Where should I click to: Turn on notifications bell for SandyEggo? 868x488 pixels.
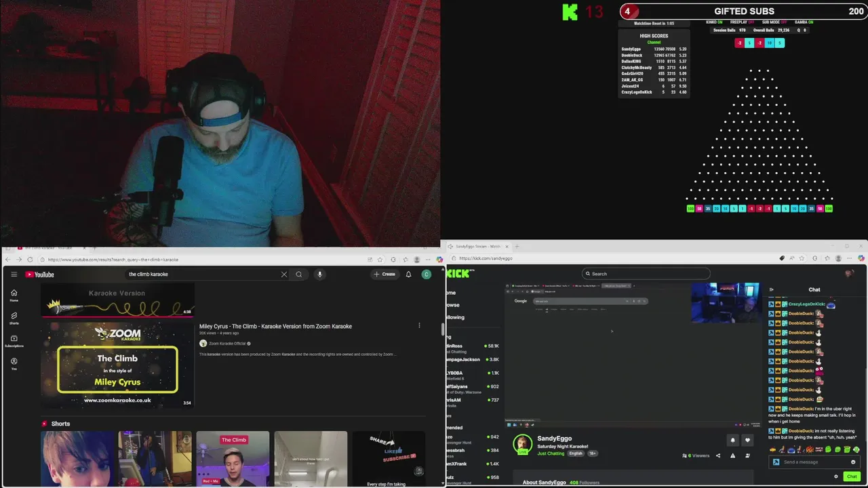(732, 441)
